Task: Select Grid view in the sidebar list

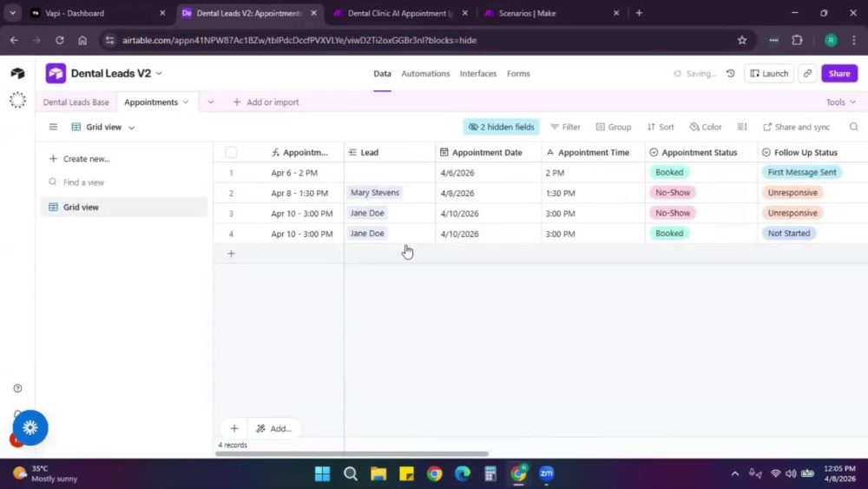Action: 124,207
